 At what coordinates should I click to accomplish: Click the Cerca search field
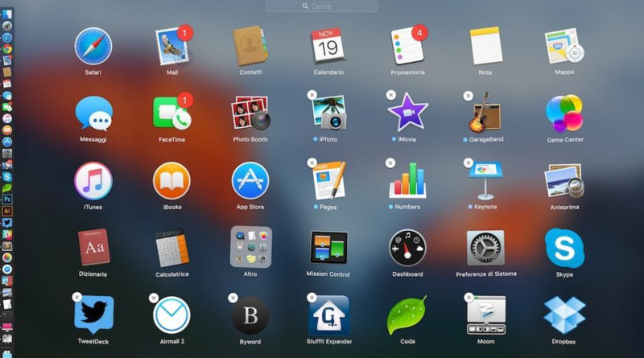pos(321,6)
